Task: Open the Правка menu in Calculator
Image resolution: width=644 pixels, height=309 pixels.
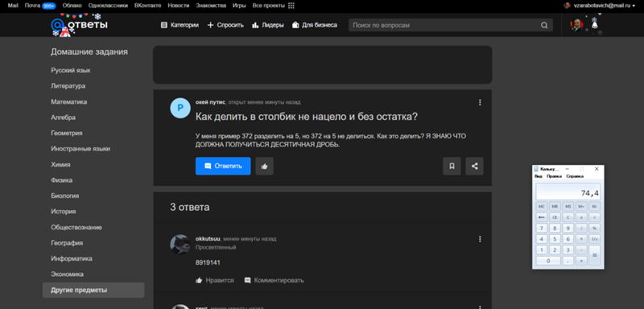Action: tap(554, 176)
